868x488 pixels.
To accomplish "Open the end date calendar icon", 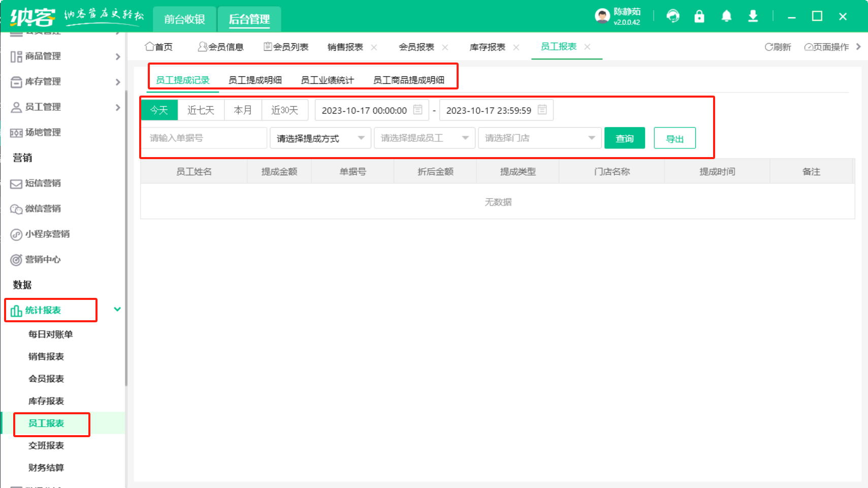I will coord(542,110).
